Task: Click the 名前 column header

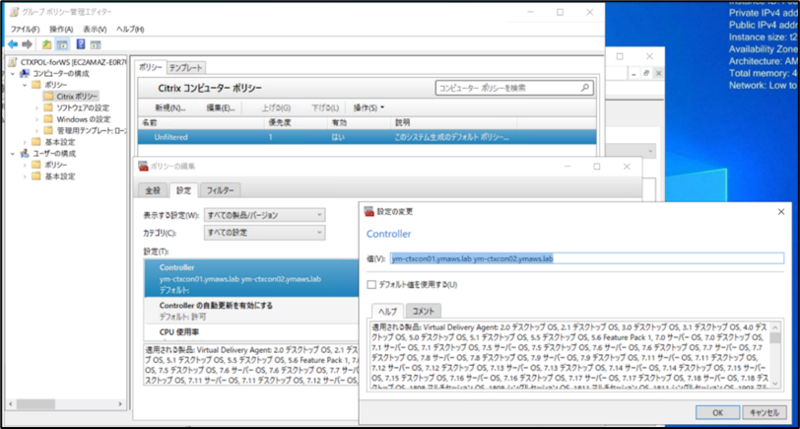Action: point(202,122)
